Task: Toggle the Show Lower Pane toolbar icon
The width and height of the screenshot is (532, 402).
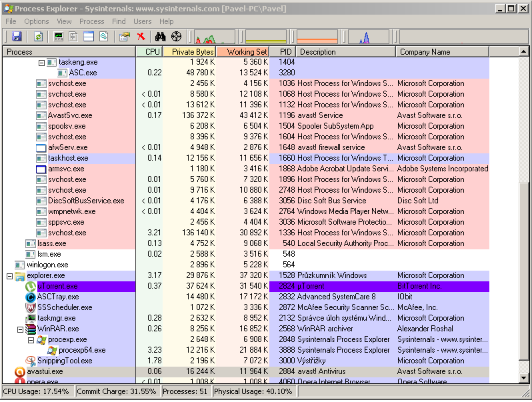Action: [89, 36]
